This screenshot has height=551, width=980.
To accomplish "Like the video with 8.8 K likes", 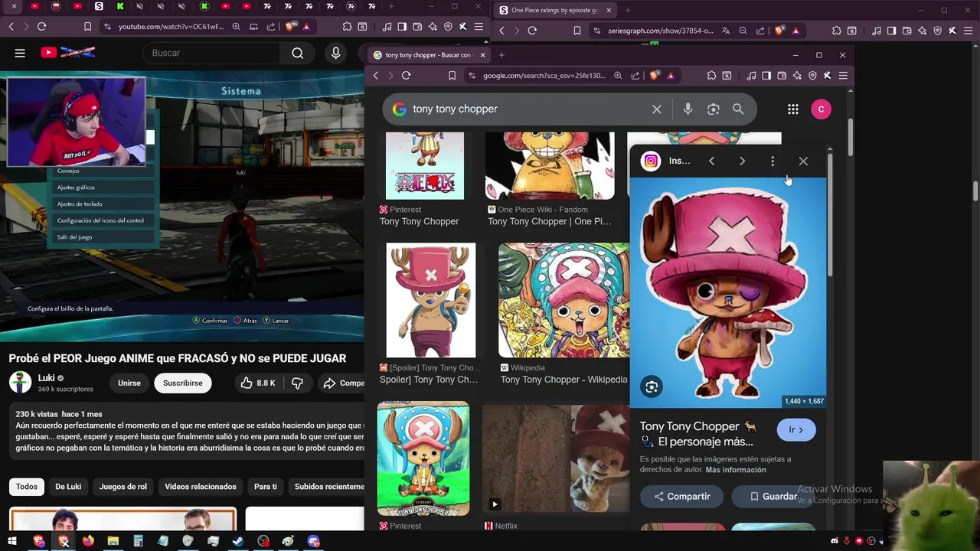I will [x=258, y=383].
